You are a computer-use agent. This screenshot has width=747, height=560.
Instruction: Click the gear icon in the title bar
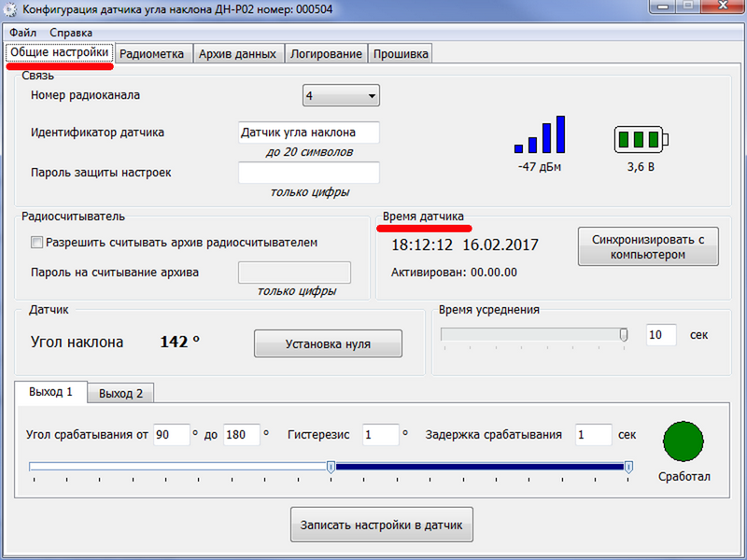pyautogui.click(x=10, y=9)
